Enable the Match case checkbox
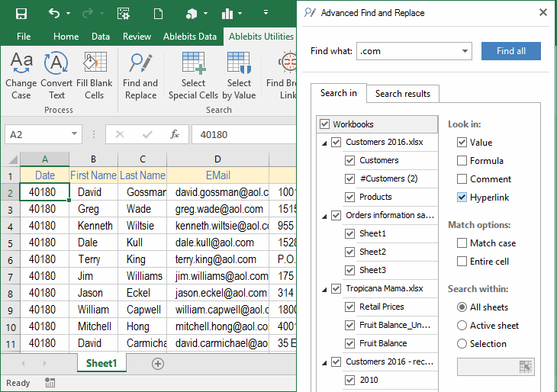 pyautogui.click(x=462, y=243)
